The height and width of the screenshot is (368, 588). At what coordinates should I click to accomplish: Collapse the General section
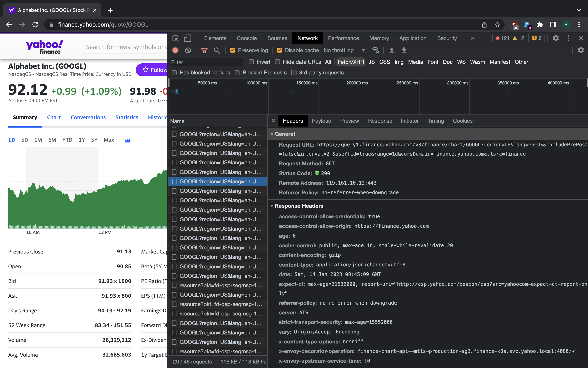point(272,134)
